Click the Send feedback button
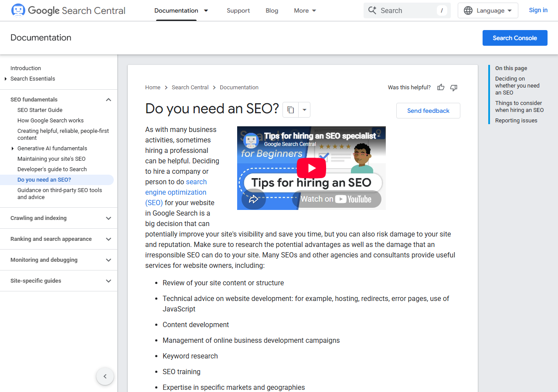558x392 pixels. 428,111
